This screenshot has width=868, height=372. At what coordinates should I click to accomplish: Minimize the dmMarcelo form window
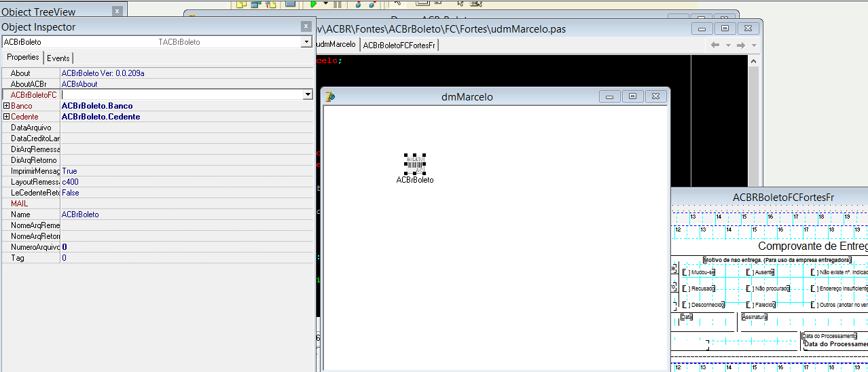pyautogui.click(x=609, y=96)
